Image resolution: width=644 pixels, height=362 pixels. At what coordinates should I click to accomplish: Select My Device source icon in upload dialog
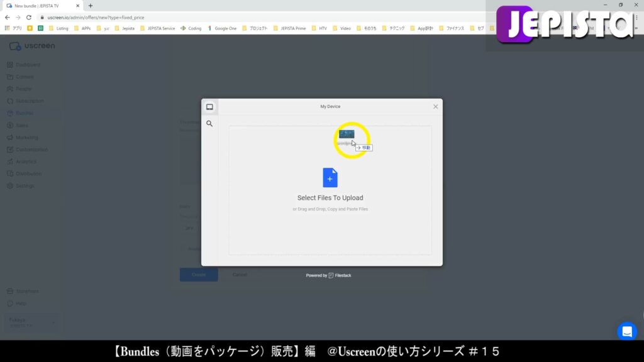click(x=209, y=107)
